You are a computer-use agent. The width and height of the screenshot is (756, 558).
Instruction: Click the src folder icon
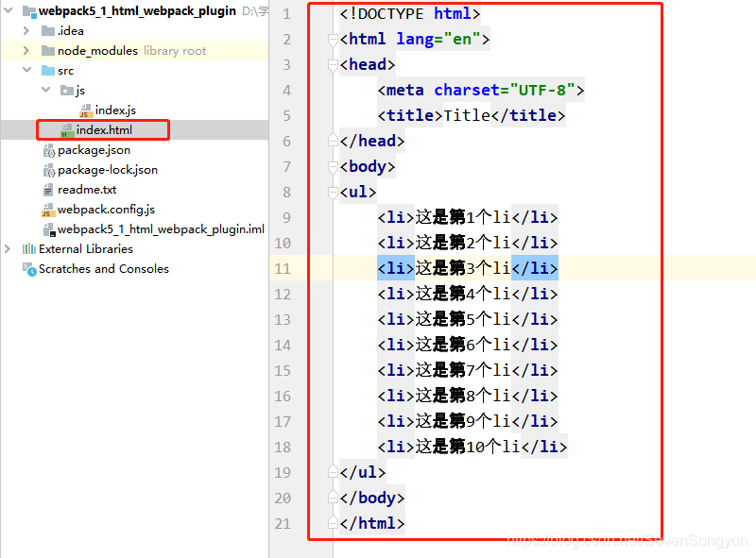pos(48,71)
